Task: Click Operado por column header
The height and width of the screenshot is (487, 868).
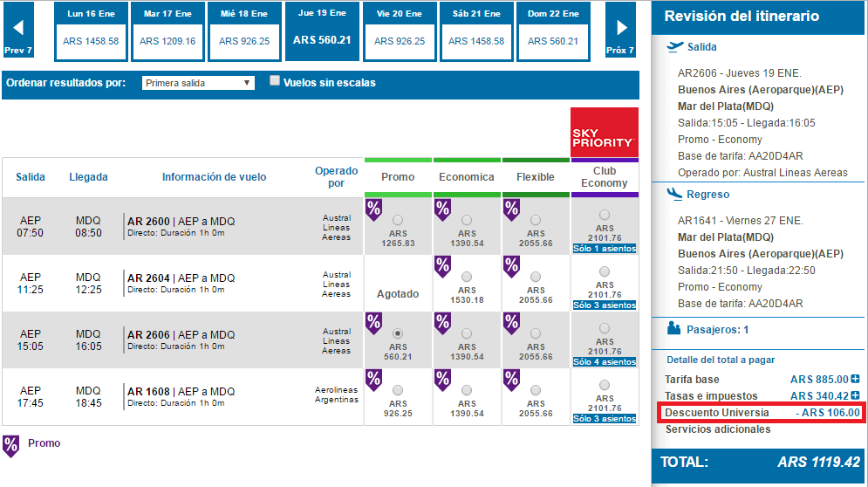Action: coord(337,177)
